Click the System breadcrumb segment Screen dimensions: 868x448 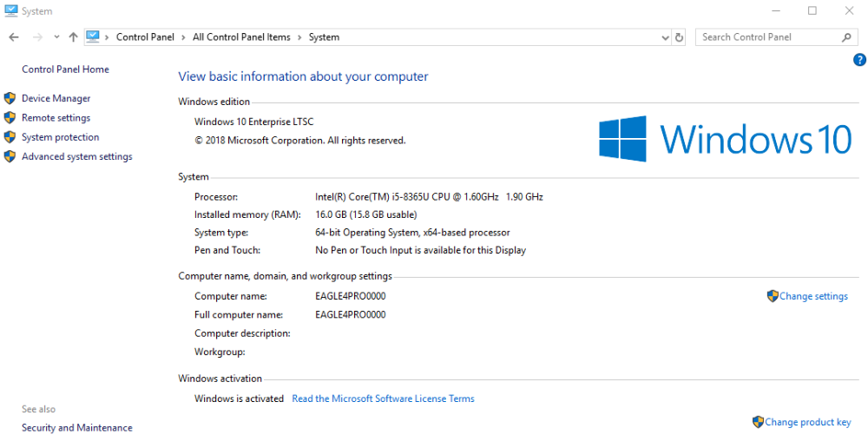324,37
